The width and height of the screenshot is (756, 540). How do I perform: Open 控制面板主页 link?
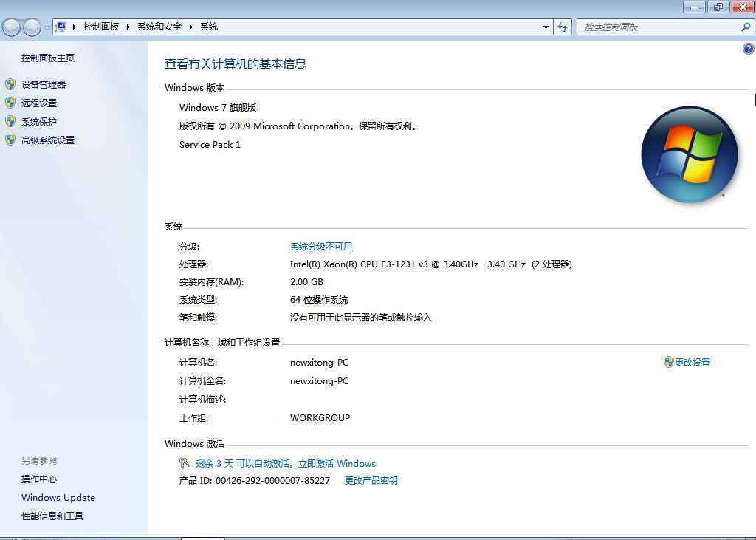click(48, 58)
